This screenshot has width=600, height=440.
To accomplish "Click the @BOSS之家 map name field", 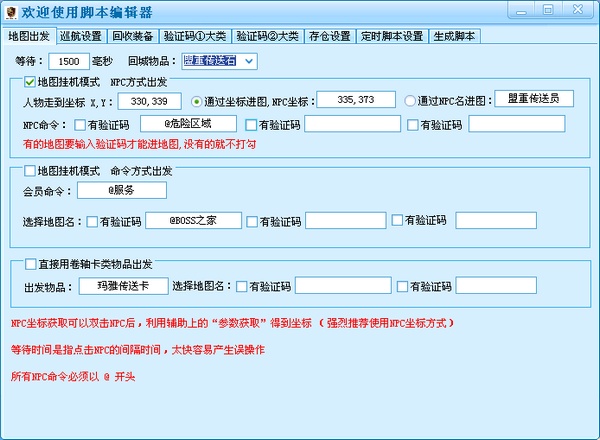I will 193,220.
